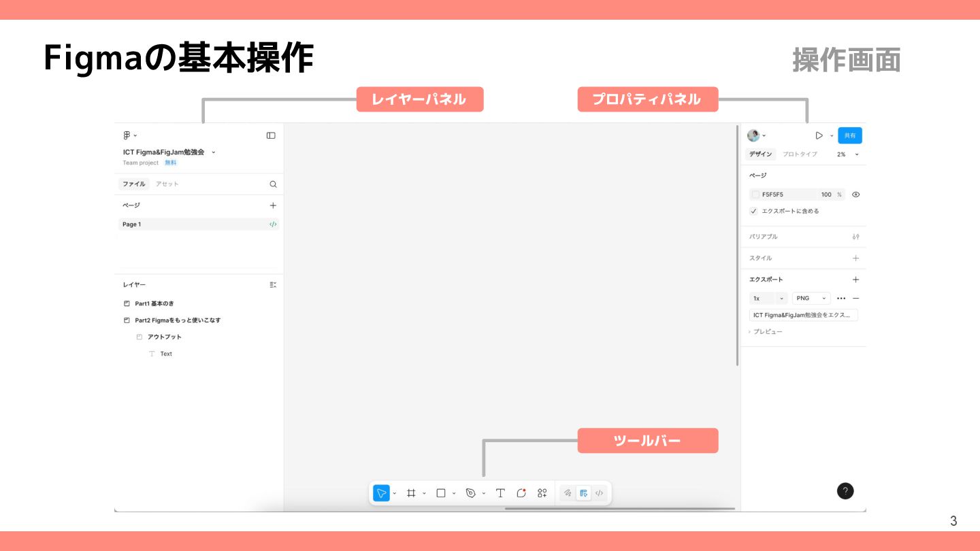Click the export ICT Figma&FigJam勉強会 button

(804, 315)
